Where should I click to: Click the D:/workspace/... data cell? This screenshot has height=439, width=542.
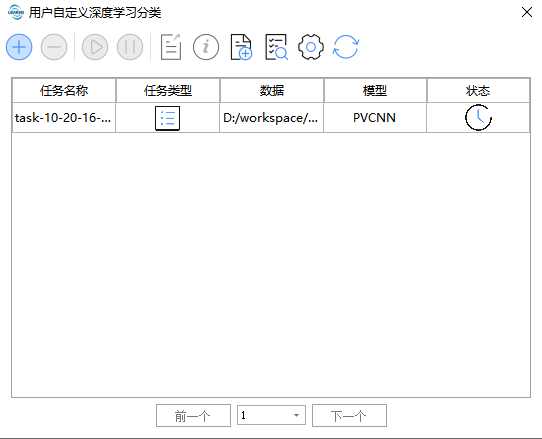pos(272,118)
